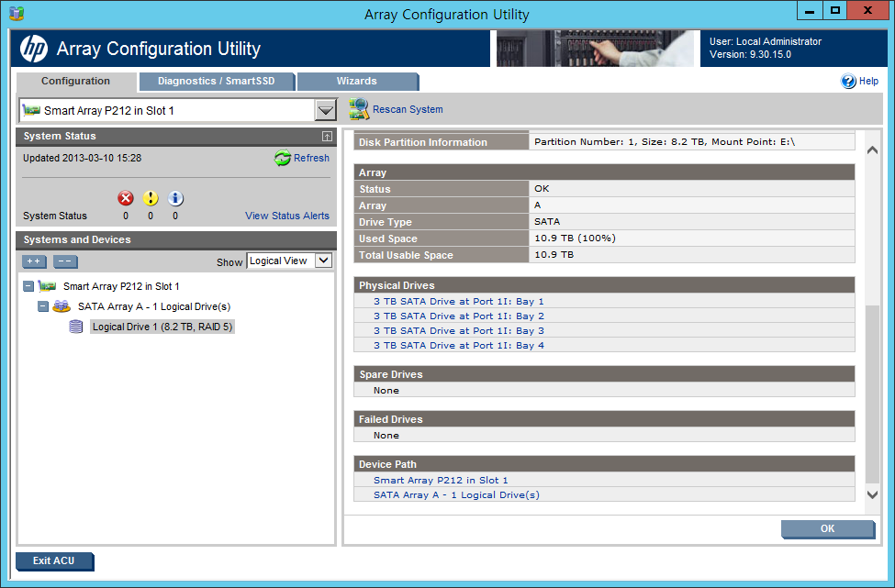
Task: Click the Array Status value 'OK'
Action: coord(542,189)
